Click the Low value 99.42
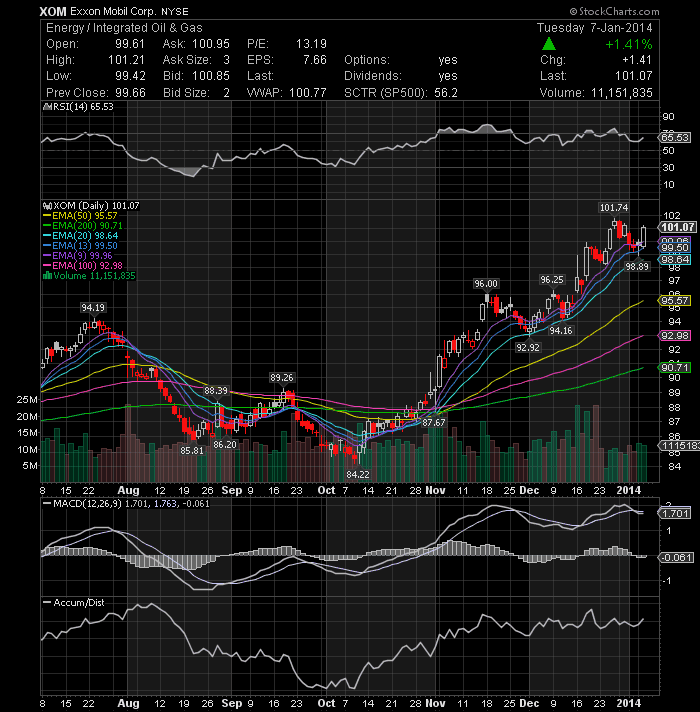Image resolution: width=700 pixels, height=712 pixels. (130, 76)
